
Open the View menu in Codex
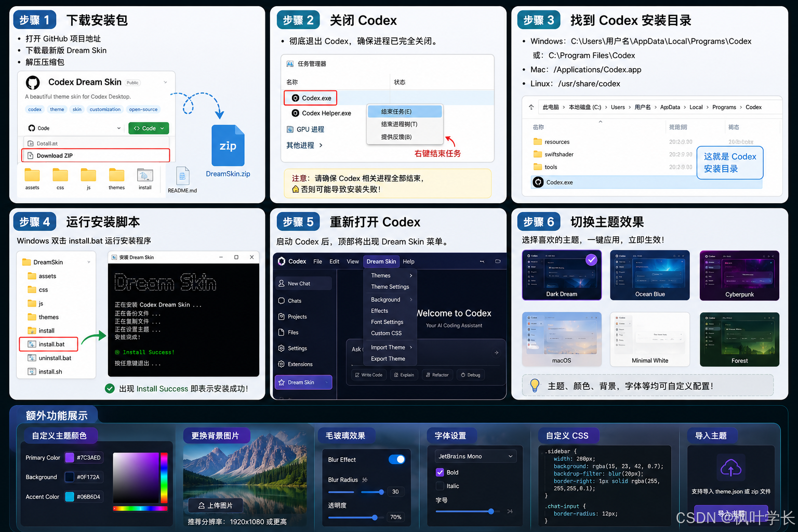[353, 262]
